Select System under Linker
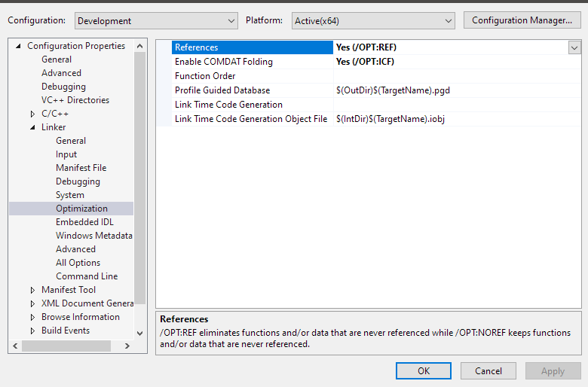Image resolution: width=588 pixels, height=387 pixels. 70,195
